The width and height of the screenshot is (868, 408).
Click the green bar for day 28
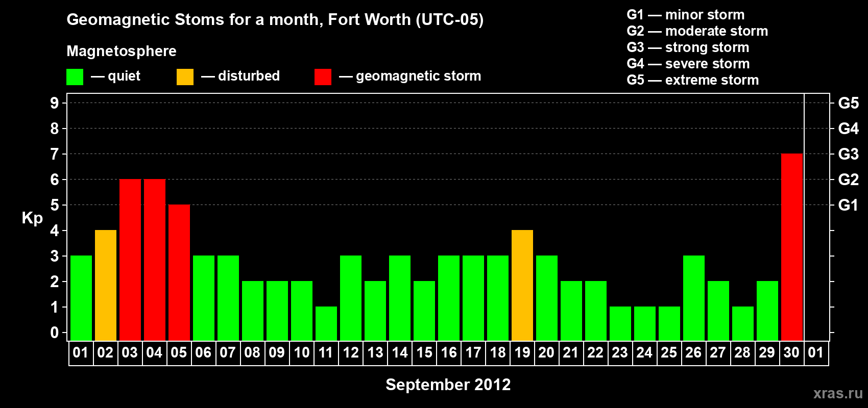point(743,323)
